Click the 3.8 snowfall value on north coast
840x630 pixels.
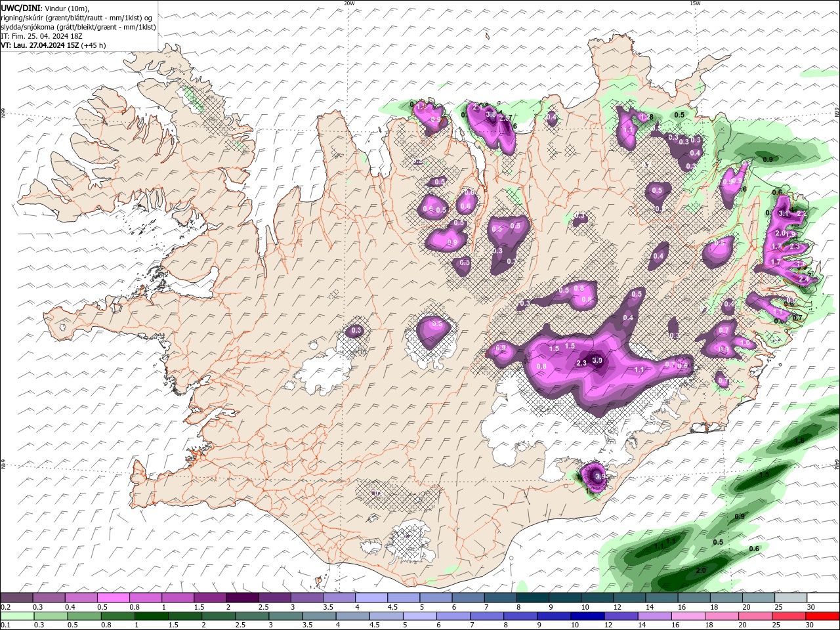point(490,114)
